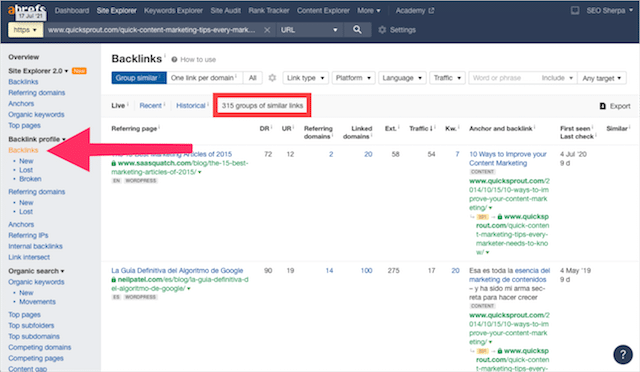Image resolution: width=640 pixels, height=372 pixels.
Task: Click the How to use help icon
Action: coord(174,60)
